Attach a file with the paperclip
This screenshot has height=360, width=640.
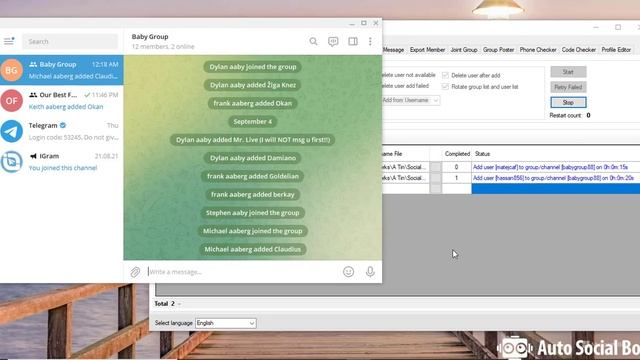[x=135, y=272]
